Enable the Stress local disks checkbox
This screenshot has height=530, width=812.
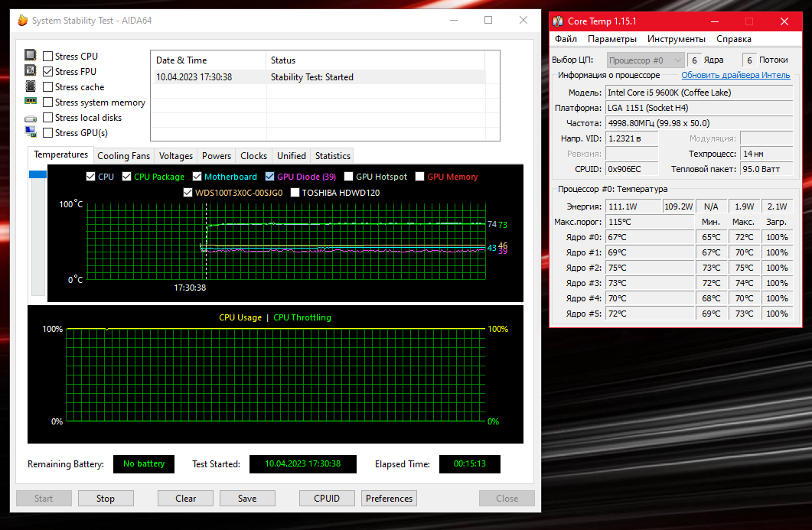tap(47, 118)
